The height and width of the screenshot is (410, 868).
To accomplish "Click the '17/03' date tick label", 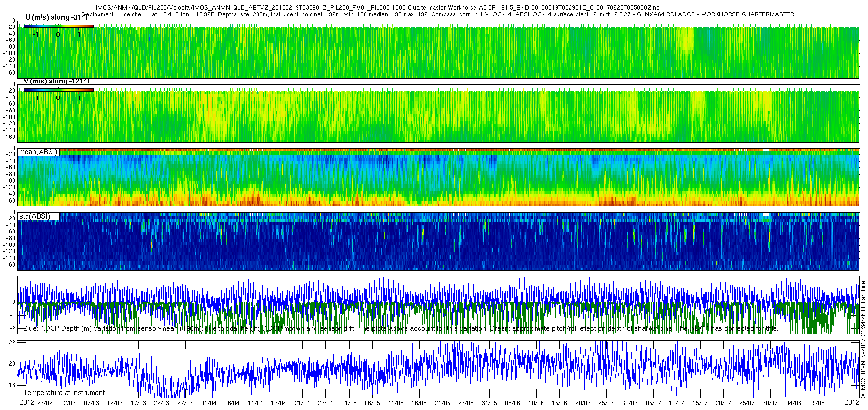I will click(138, 403).
